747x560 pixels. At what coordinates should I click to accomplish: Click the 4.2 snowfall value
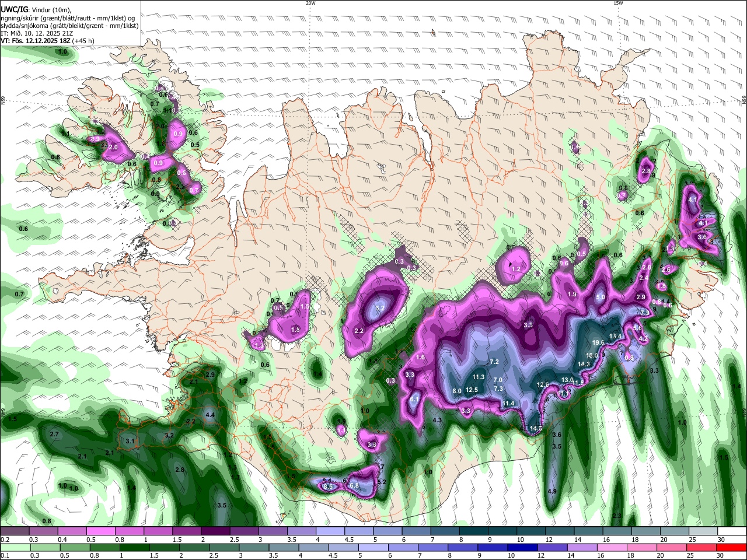pyautogui.click(x=643, y=338)
